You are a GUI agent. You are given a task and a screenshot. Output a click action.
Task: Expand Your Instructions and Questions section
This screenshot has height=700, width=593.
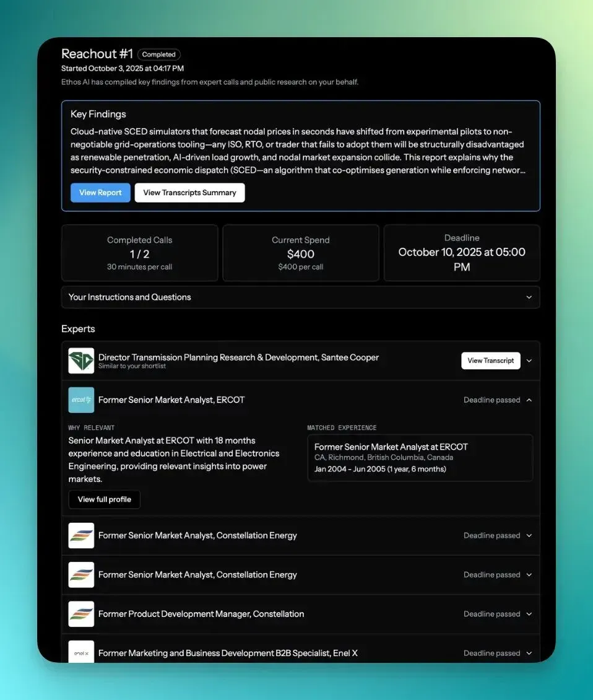301,297
